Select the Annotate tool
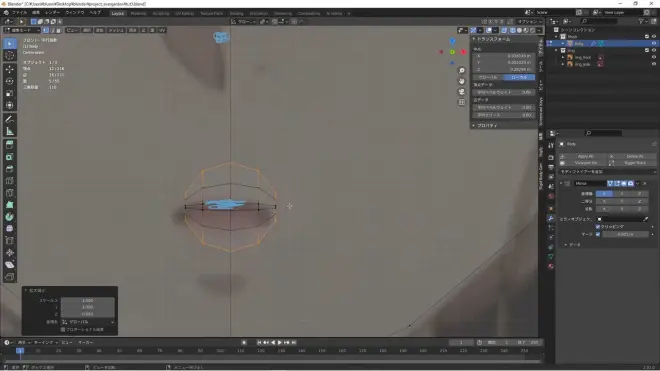The image size is (660, 371). (x=10, y=120)
